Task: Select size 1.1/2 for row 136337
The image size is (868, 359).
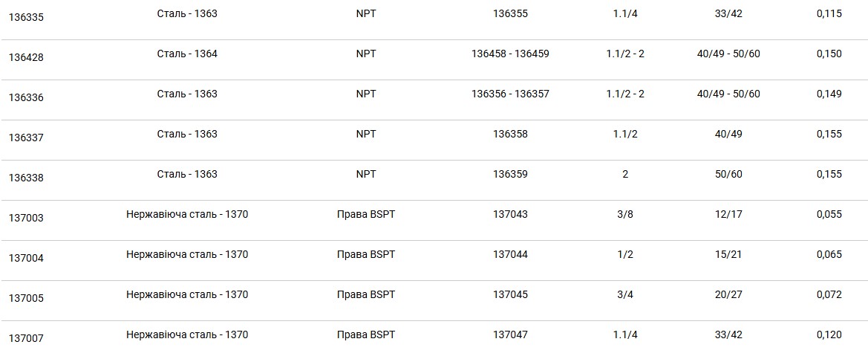Action: click(x=625, y=134)
